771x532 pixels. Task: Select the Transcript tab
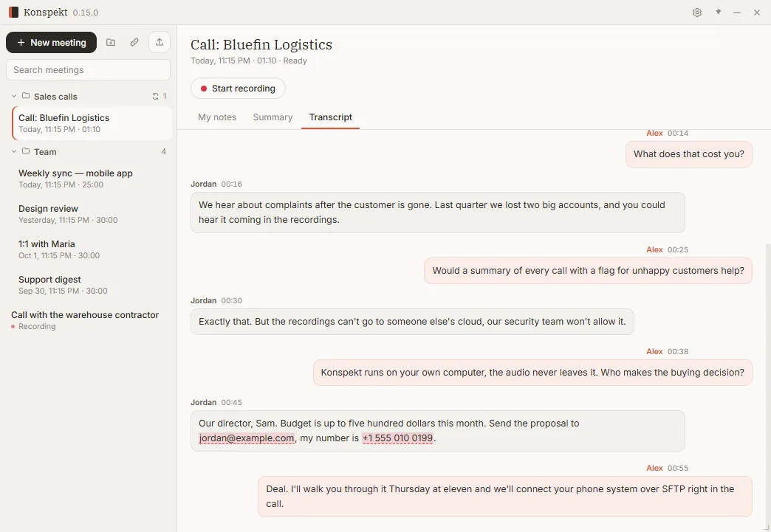click(x=330, y=117)
